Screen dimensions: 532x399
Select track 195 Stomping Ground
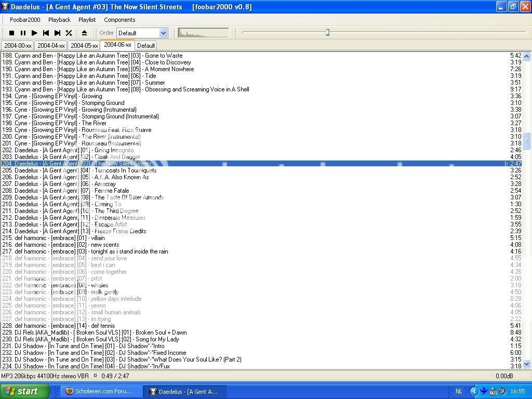pos(261,103)
